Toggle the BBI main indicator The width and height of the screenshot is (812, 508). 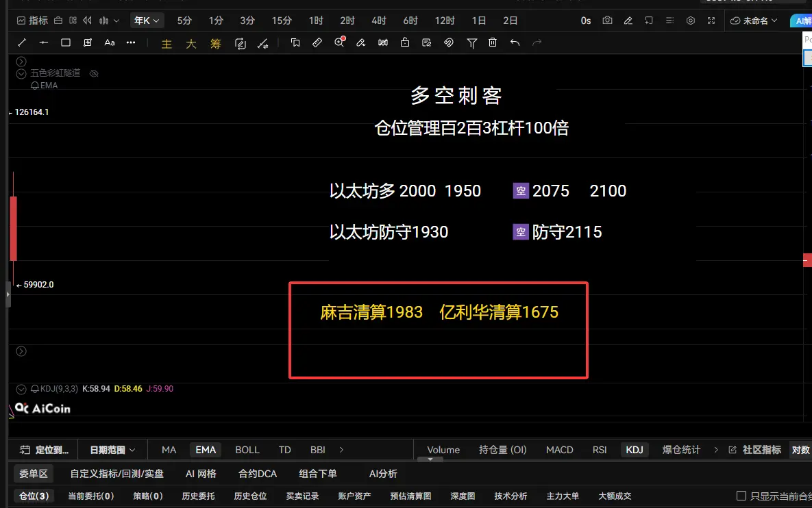[317, 450]
